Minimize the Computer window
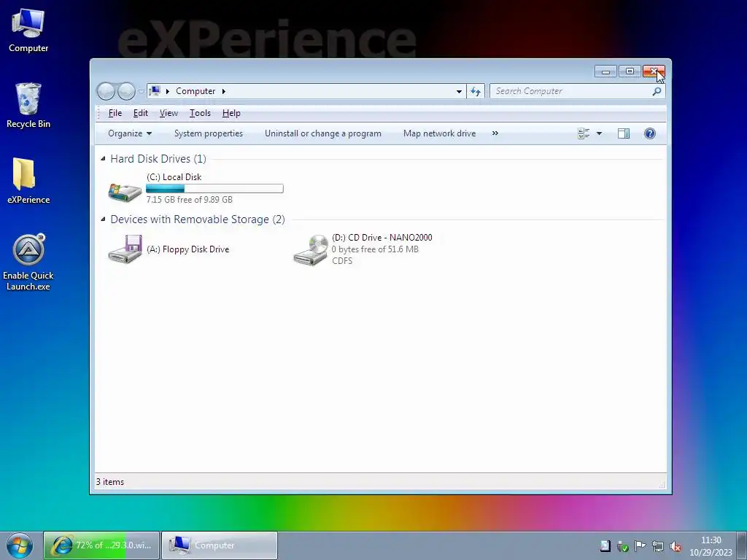Image resolution: width=747 pixels, height=560 pixels. 605,71
